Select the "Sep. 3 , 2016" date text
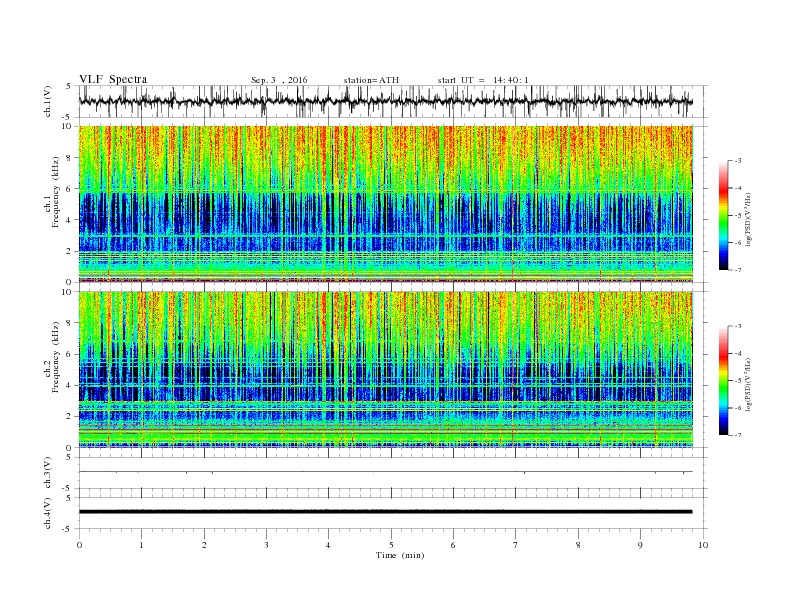 [x=279, y=80]
